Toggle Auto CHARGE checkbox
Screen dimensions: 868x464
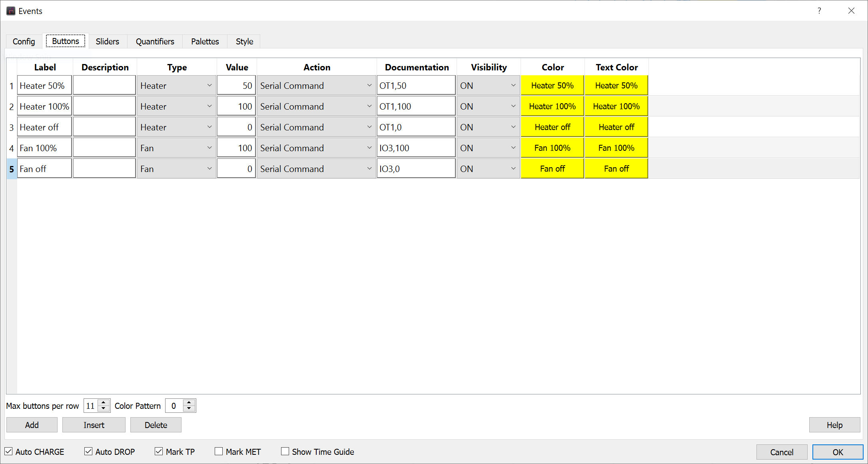pyautogui.click(x=9, y=452)
